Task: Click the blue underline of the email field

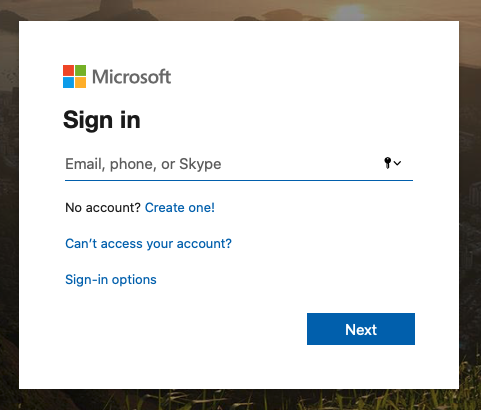Action: pyautogui.click(x=239, y=180)
